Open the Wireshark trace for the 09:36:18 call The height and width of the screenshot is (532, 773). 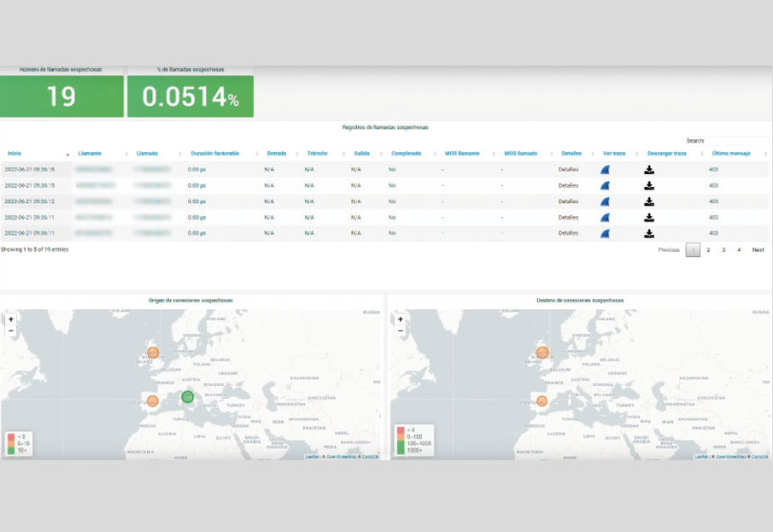coord(605,170)
